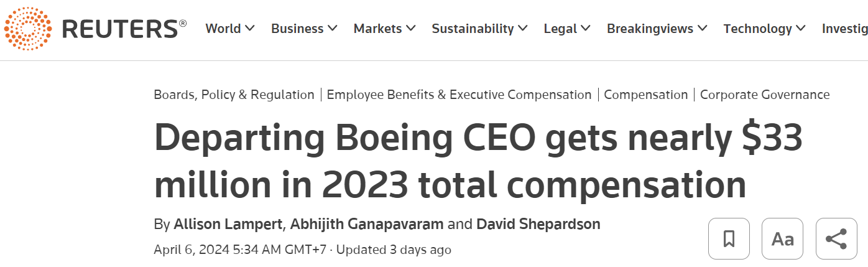
Task: Expand the World menu chevron
Action: click(x=250, y=29)
